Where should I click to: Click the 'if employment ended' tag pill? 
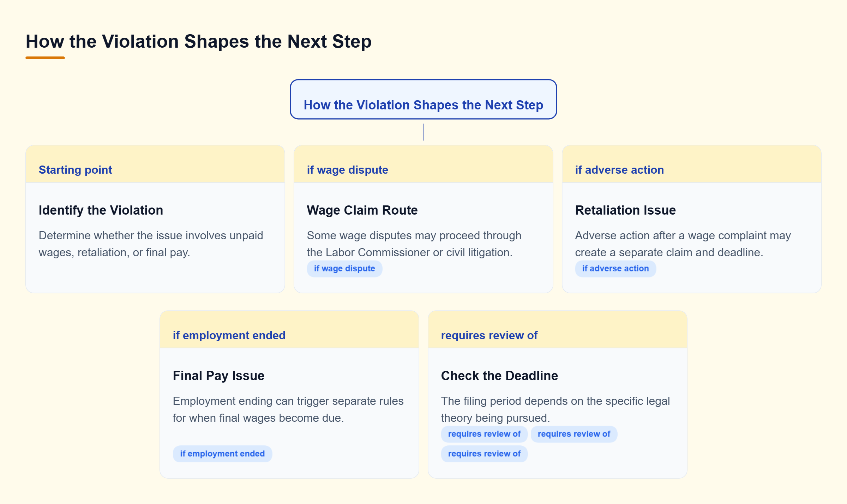[222, 454]
